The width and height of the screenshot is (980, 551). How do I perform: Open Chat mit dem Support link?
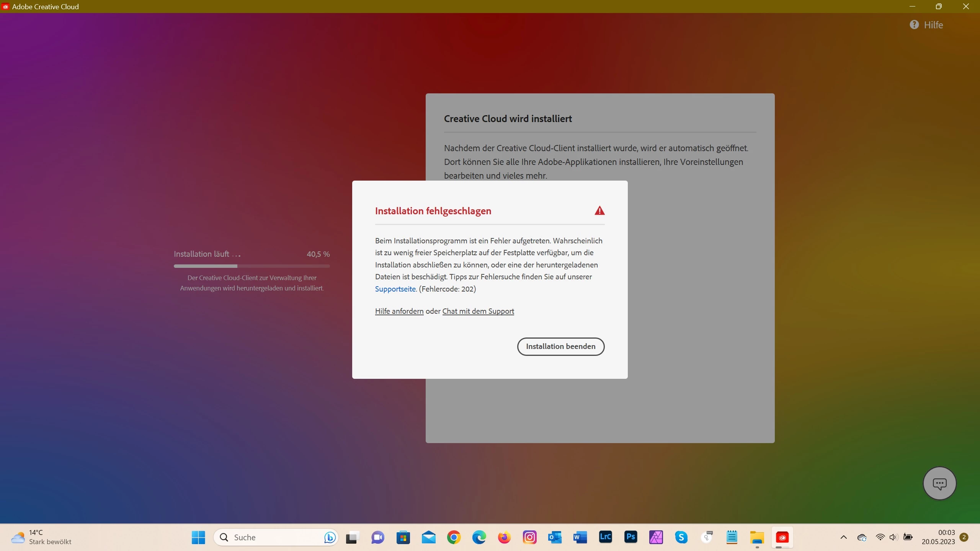[478, 311]
